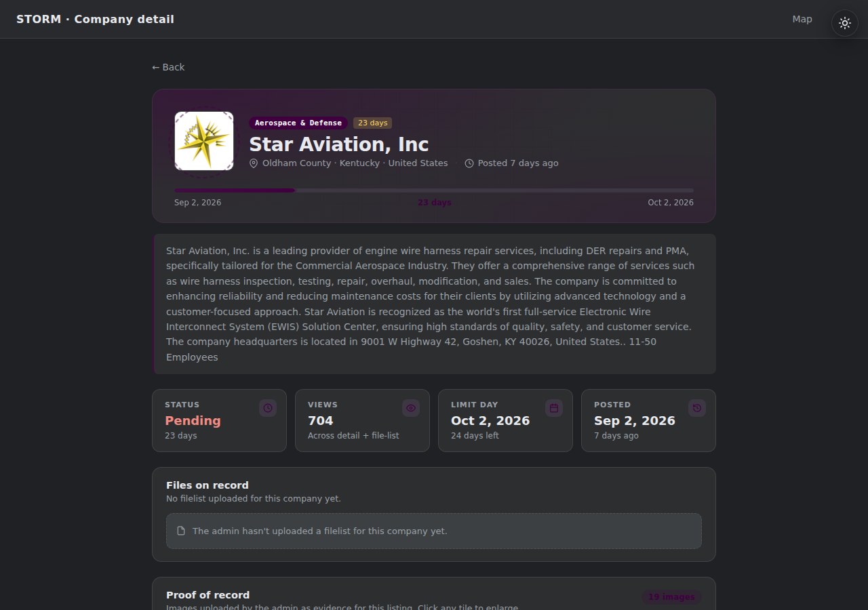The image size is (868, 610).
Task: Click the STORM · Company detail title
Action: pyautogui.click(x=96, y=19)
